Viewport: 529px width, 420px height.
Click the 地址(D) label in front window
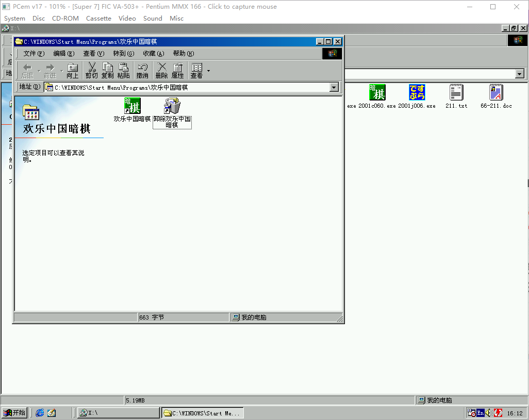[30, 87]
